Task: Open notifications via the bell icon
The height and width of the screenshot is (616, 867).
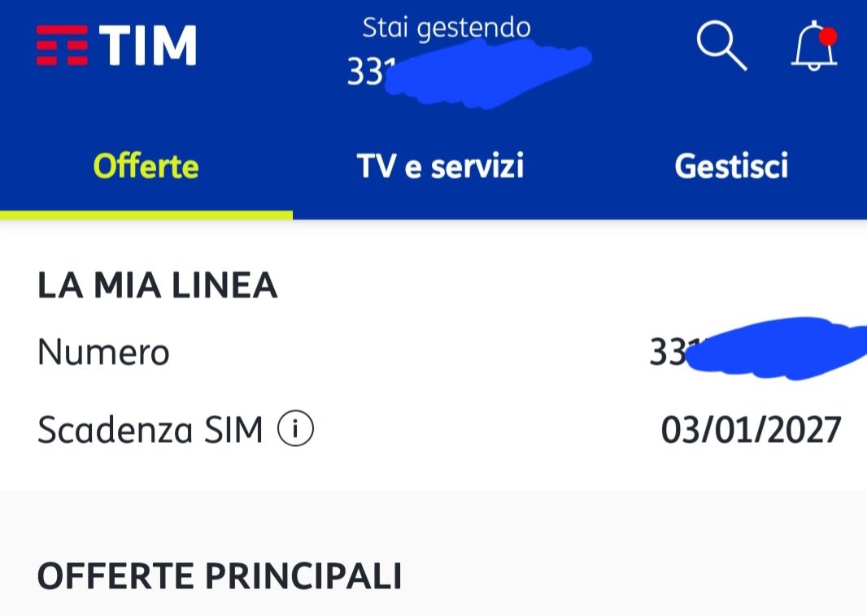Action: [x=813, y=47]
